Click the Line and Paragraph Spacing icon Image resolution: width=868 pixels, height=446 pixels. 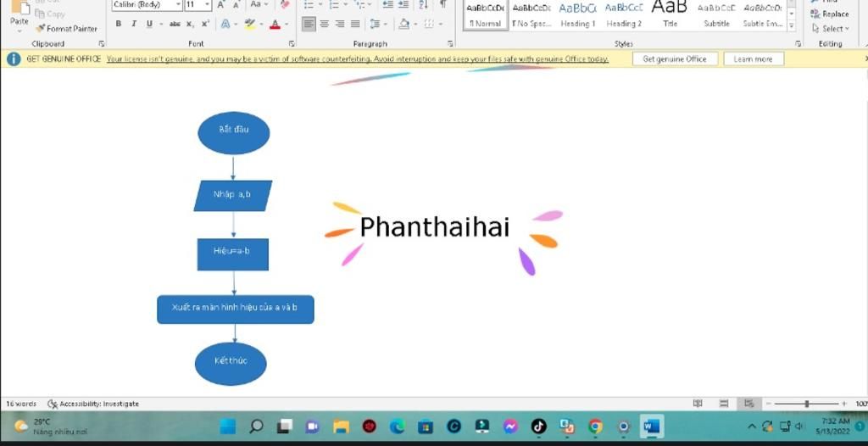[x=375, y=24]
